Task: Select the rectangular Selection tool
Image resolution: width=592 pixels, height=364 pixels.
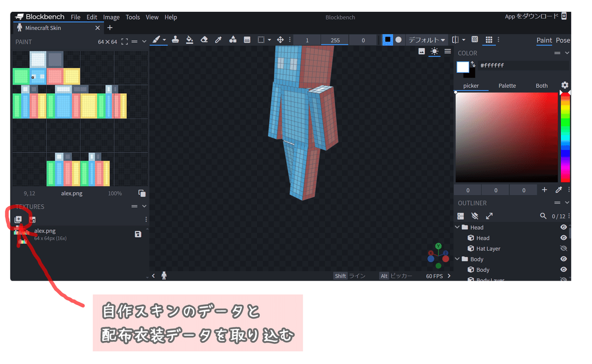Action: [x=261, y=40]
